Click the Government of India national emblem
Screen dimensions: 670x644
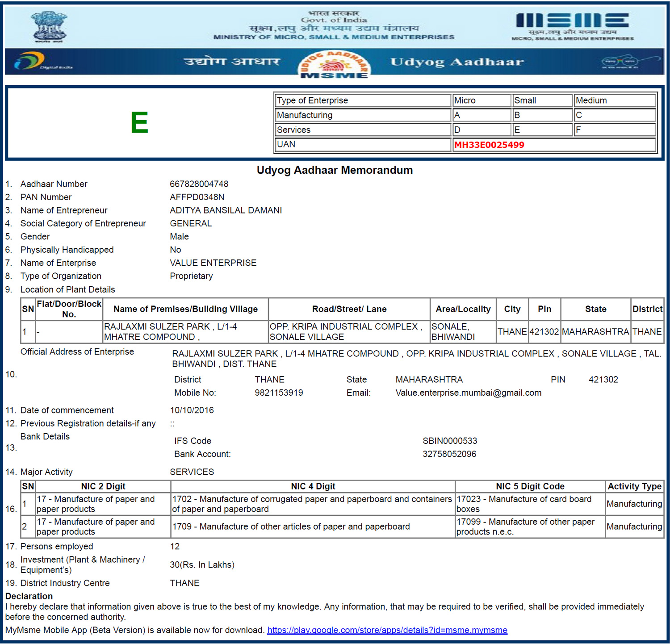coord(48,27)
